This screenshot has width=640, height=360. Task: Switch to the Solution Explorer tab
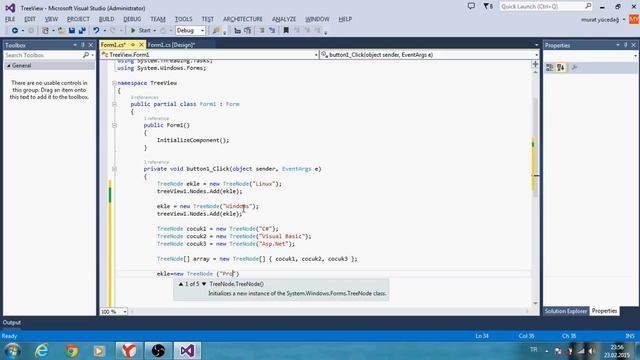click(566, 311)
